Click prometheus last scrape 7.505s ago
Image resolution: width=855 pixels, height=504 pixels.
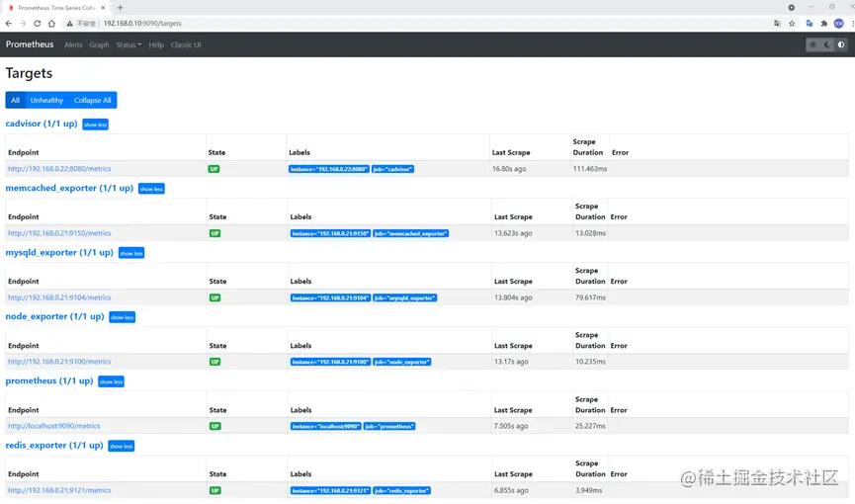(511, 426)
